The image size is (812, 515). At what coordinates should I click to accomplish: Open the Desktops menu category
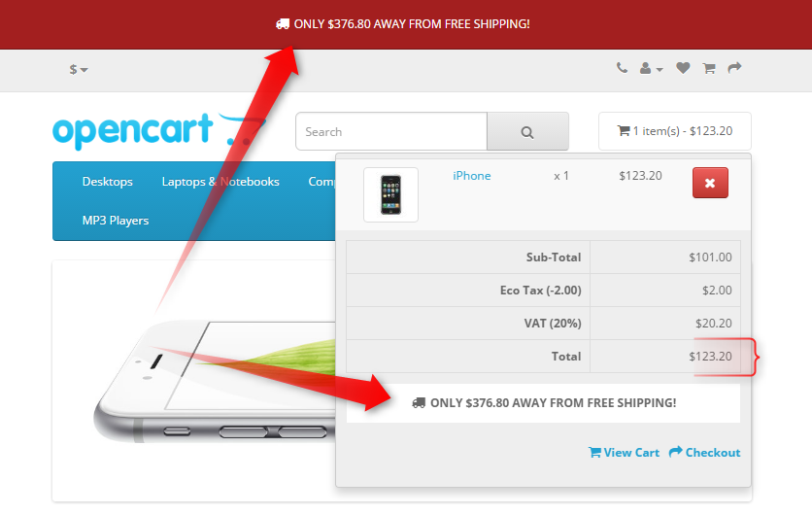108,182
